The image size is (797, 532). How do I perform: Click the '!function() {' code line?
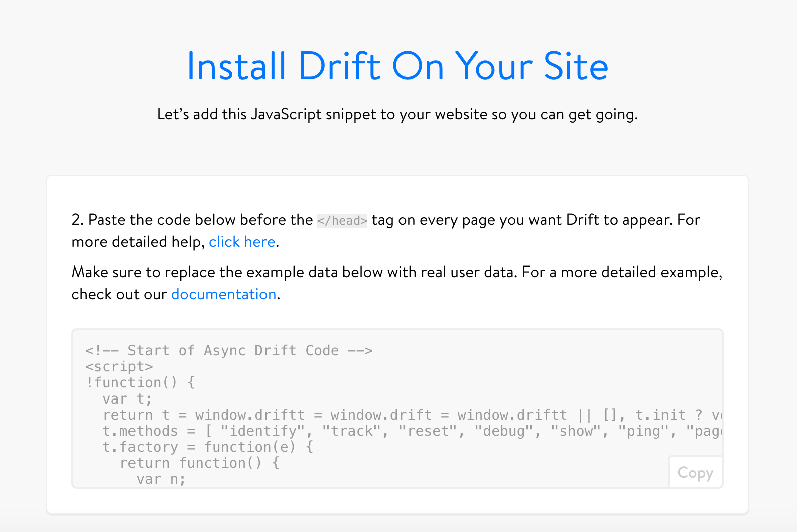pos(140,382)
